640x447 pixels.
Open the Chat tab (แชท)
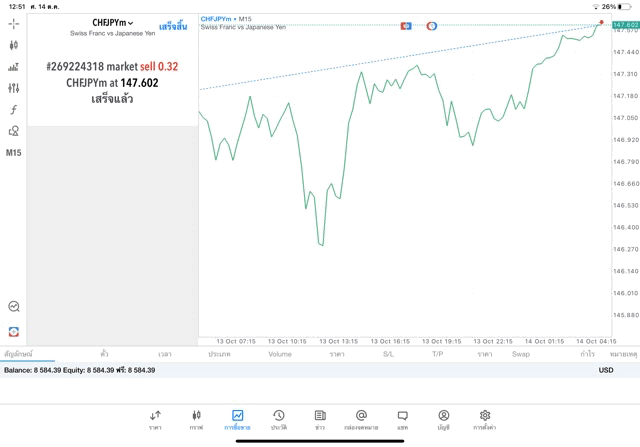click(402, 420)
